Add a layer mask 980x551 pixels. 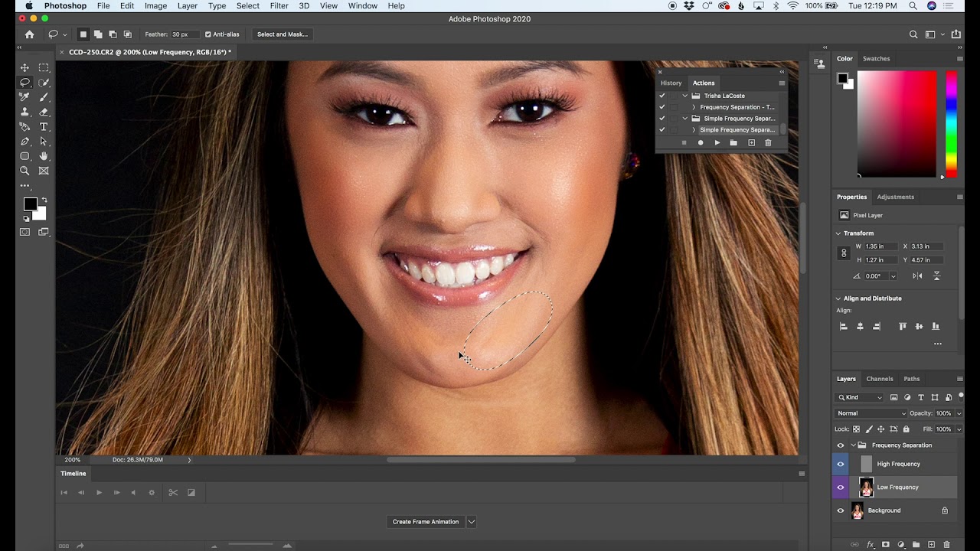886,545
